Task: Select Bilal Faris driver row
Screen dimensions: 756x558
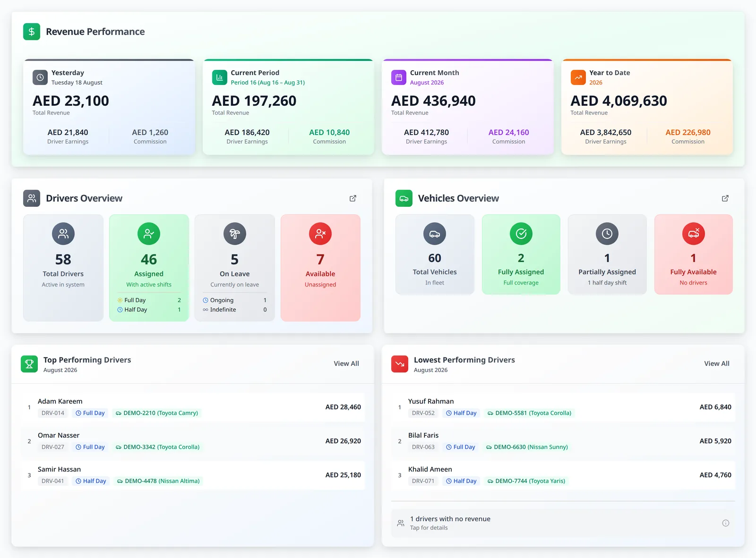Action: [x=563, y=441]
